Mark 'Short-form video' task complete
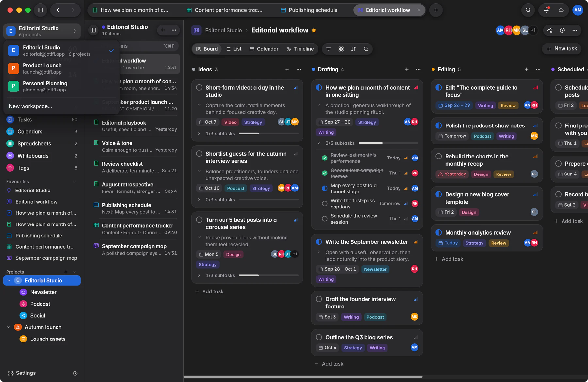 point(199,88)
